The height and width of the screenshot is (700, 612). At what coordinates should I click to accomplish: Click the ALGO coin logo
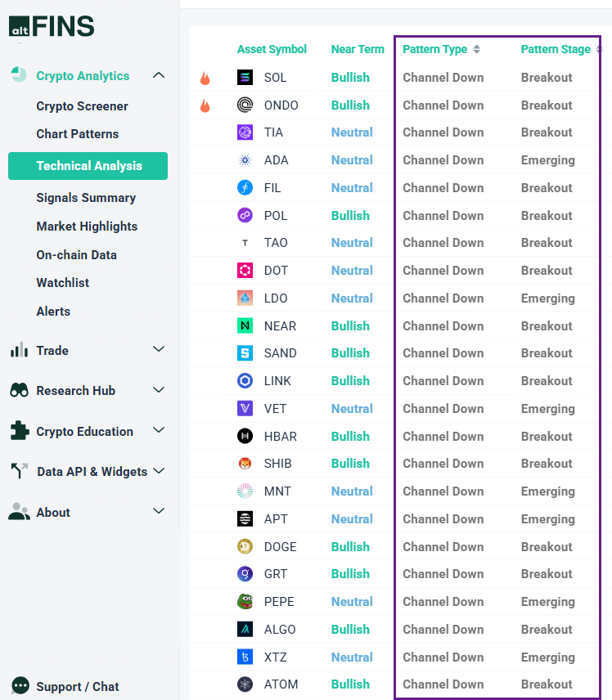click(x=245, y=629)
